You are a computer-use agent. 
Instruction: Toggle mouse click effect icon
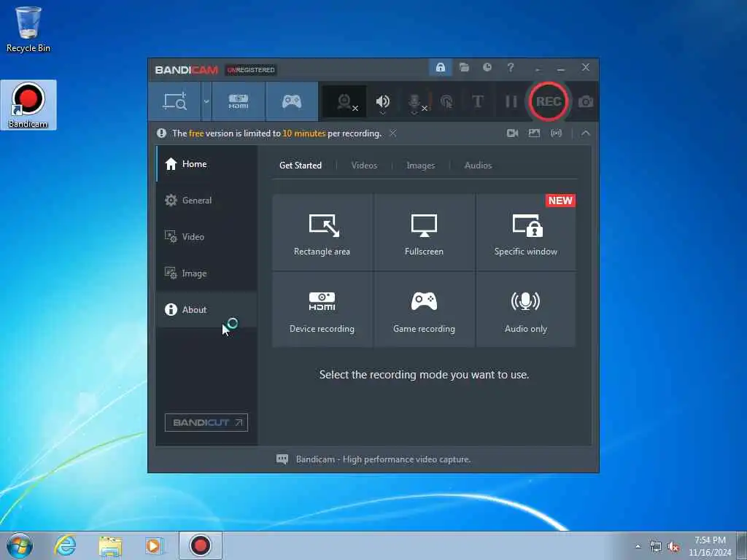tap(447, 101)
